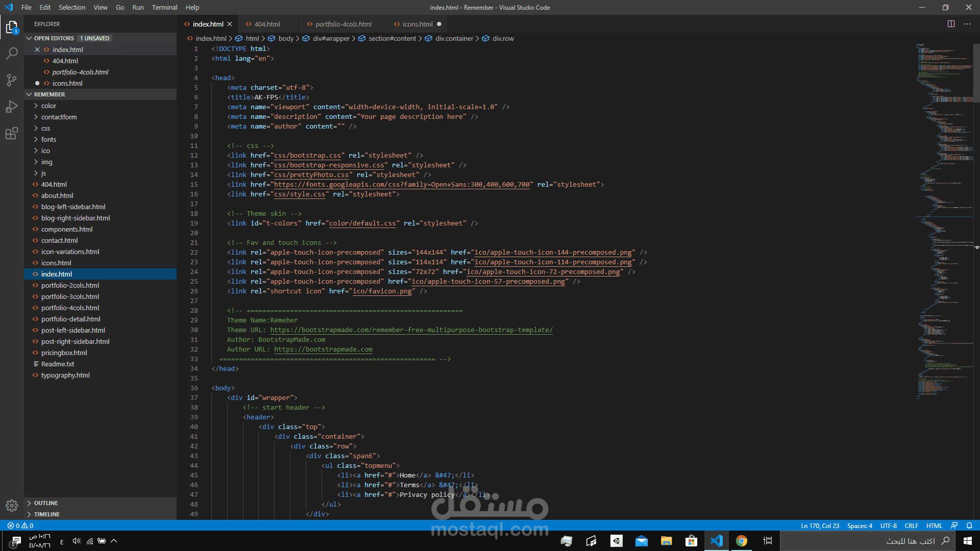
Task: Open Task View from taskbar
Action: coord(767,541)
